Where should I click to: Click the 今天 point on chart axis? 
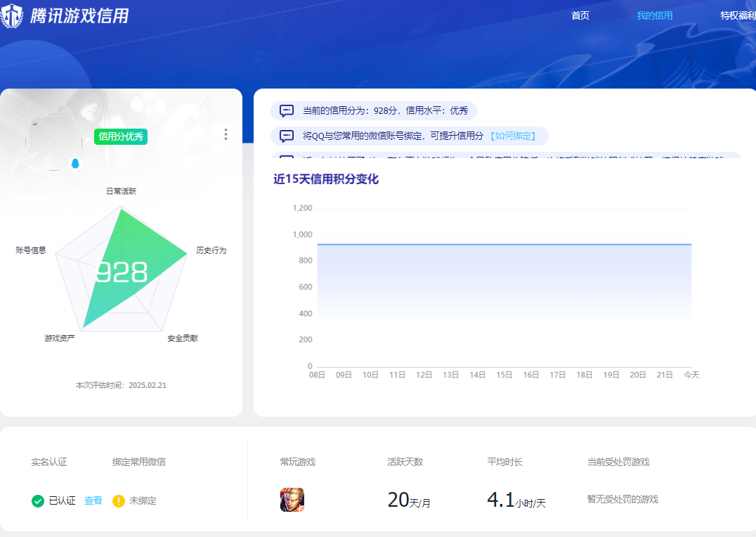coord(691,375)
